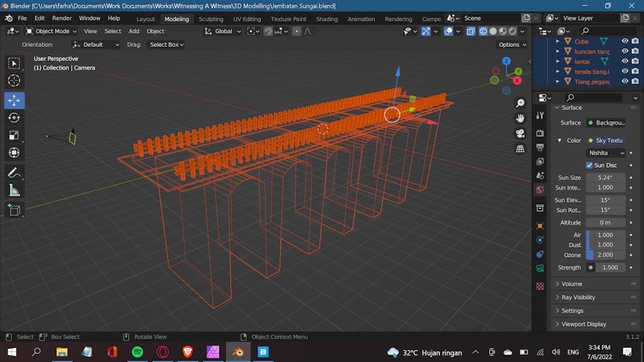Open the Output properties tab
The height and width of the screenshot is (362, 644).
click(540, 147)
